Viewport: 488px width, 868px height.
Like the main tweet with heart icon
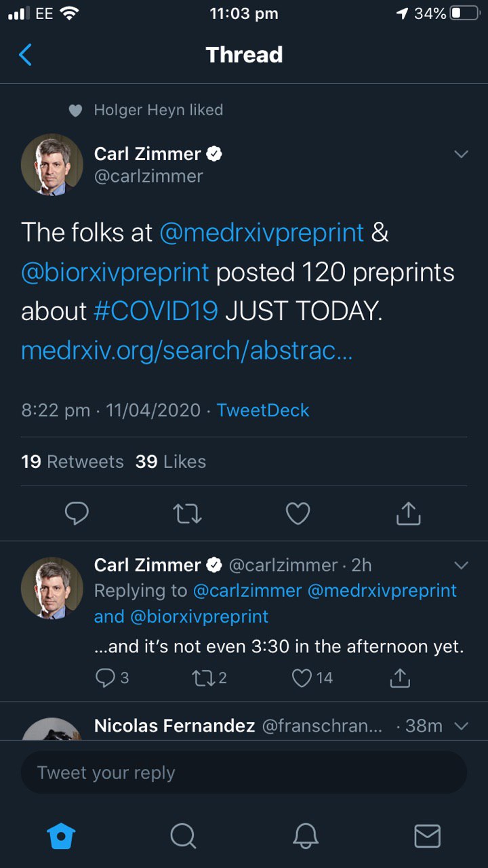coord(298,513)
